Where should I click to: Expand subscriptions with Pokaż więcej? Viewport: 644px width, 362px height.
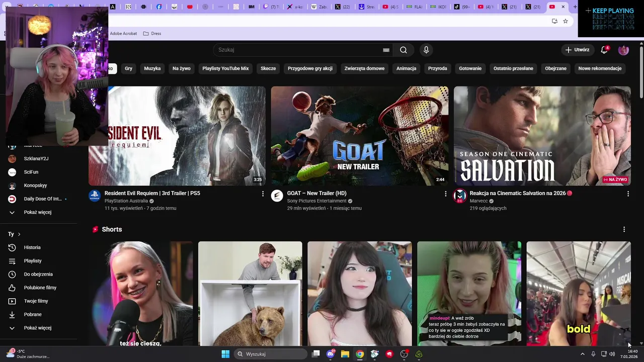click(38, 212)
